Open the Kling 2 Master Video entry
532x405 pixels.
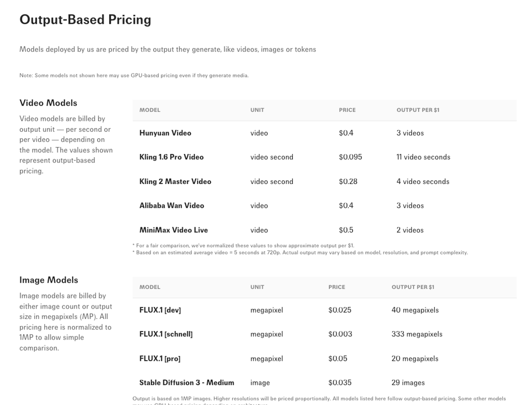tap(175, 181)
